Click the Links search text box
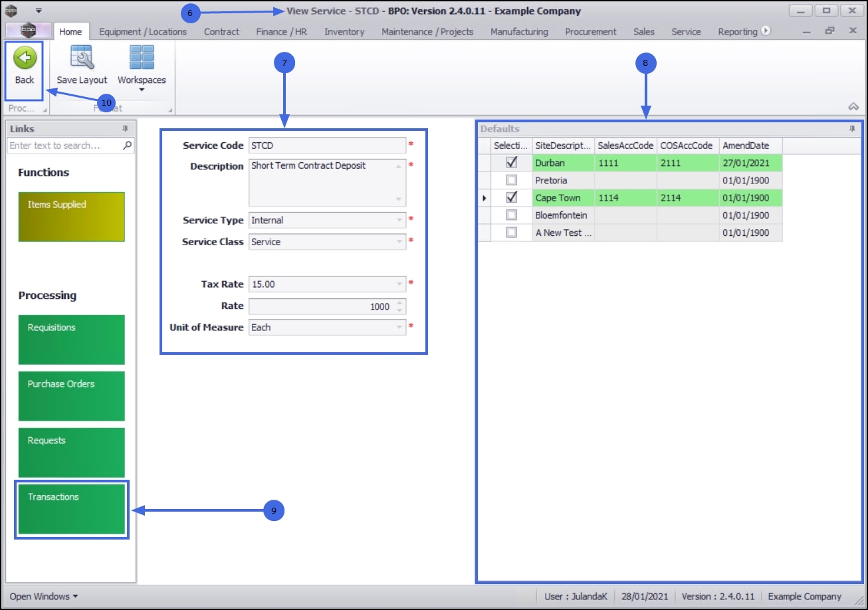 click(65, 146)
